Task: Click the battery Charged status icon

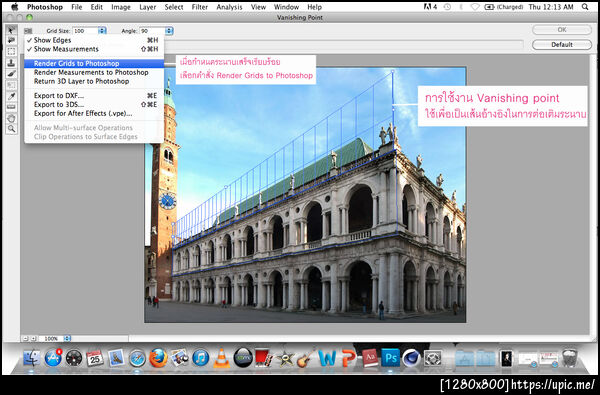Action: click(504, 7)
